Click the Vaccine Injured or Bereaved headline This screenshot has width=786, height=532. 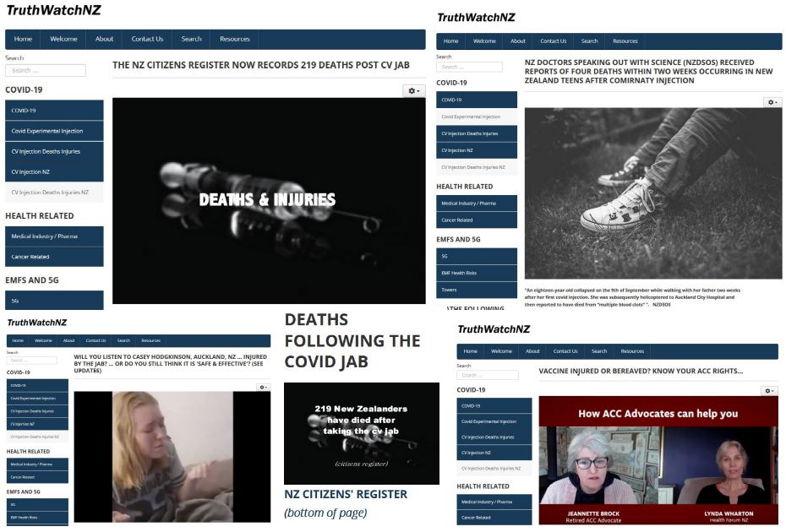click(641, 372)
